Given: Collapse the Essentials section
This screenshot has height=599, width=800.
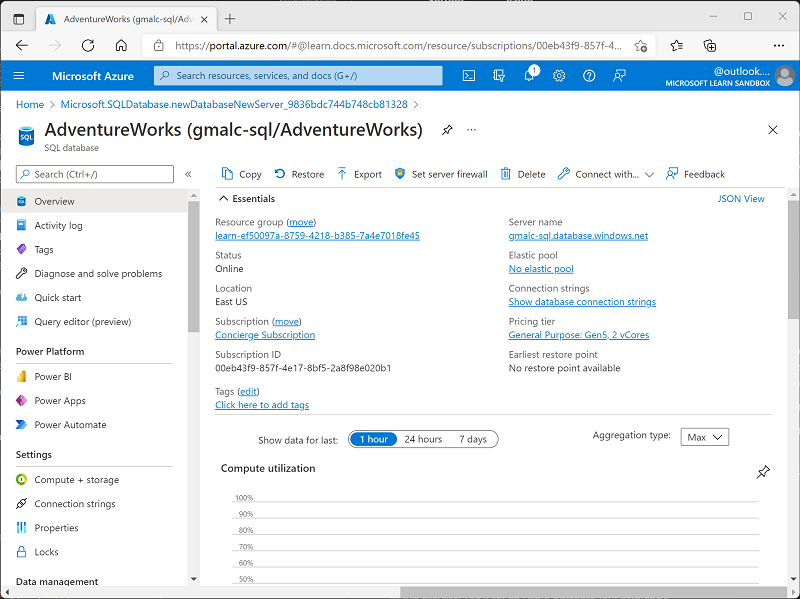Looking at the screenshot, I should [x=247, y=198].
